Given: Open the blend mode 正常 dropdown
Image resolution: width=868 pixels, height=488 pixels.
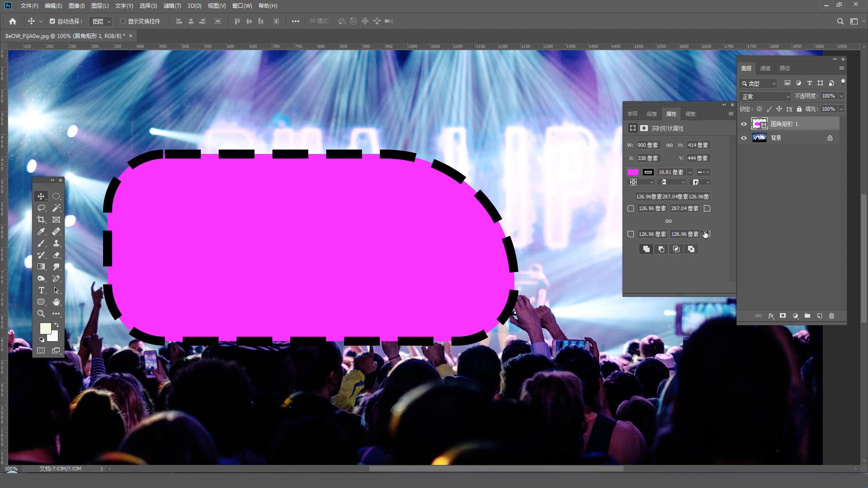Looking at the screenshot, I should (x=765, y=96).
